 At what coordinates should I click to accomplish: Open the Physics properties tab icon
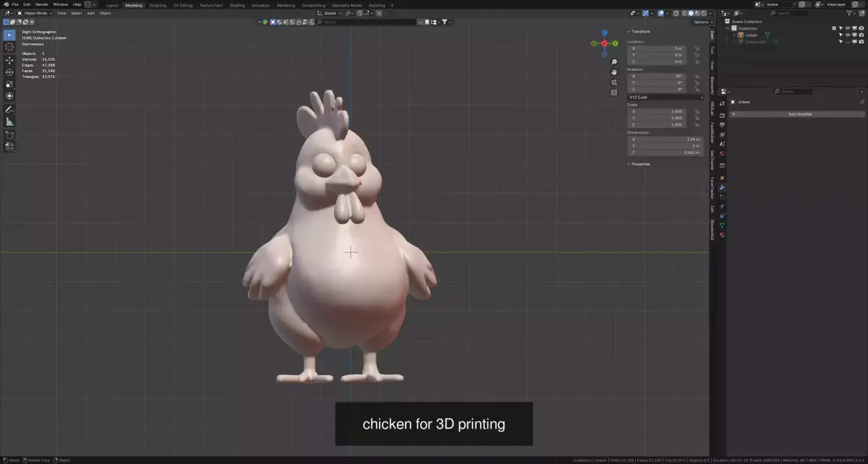(x=722, y=206)
